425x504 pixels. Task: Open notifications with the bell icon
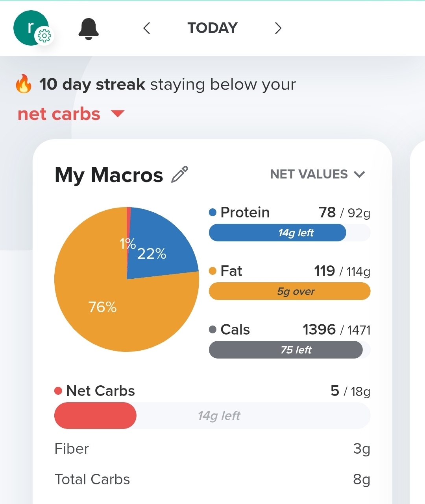(89, 29)
